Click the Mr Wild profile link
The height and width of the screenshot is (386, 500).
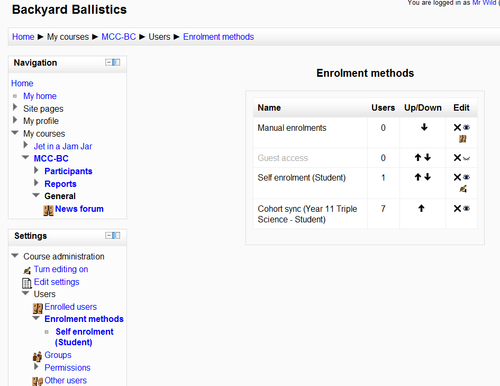click(x=484, y=3)
